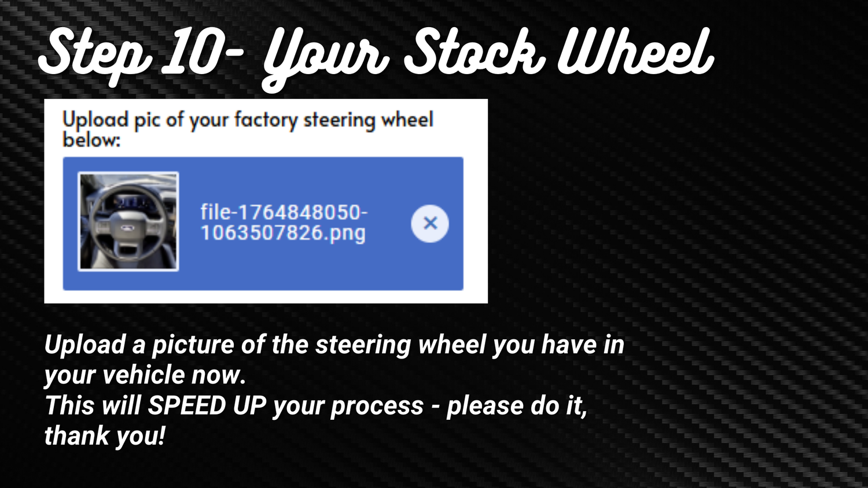Click the 'SPEED UP' text

click(x=207, y=406)
